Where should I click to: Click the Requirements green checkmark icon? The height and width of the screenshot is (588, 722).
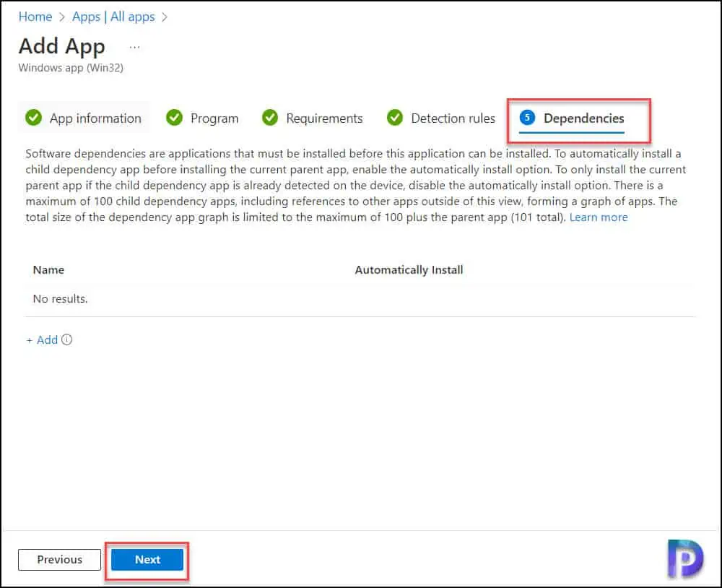[x=270, y=118]
